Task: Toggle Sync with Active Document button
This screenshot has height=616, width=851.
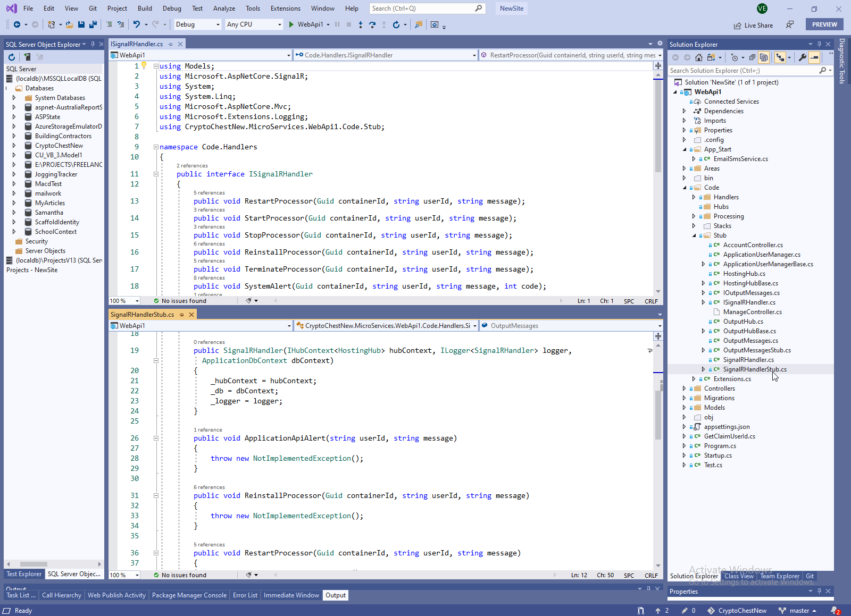Action: (x=780, y=57)
